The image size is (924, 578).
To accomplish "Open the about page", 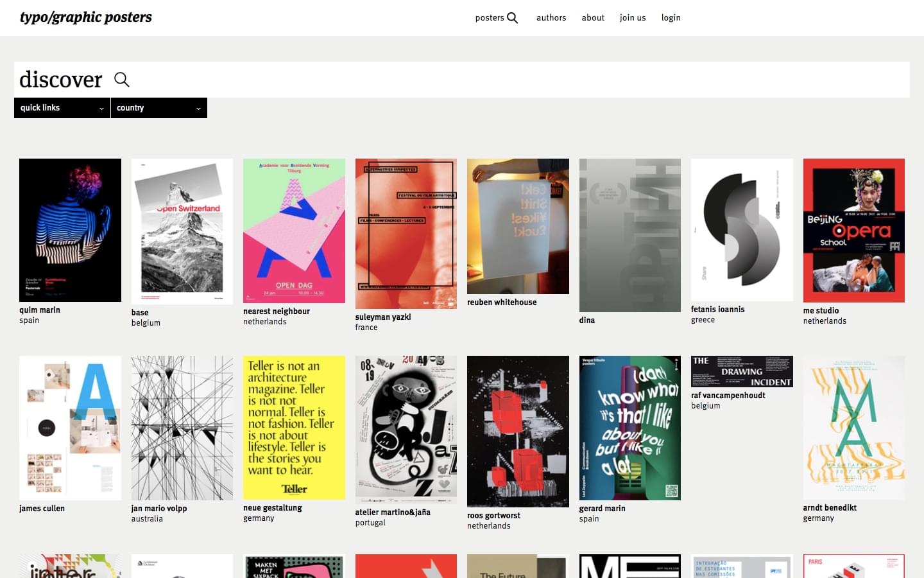I will (593, 18).
